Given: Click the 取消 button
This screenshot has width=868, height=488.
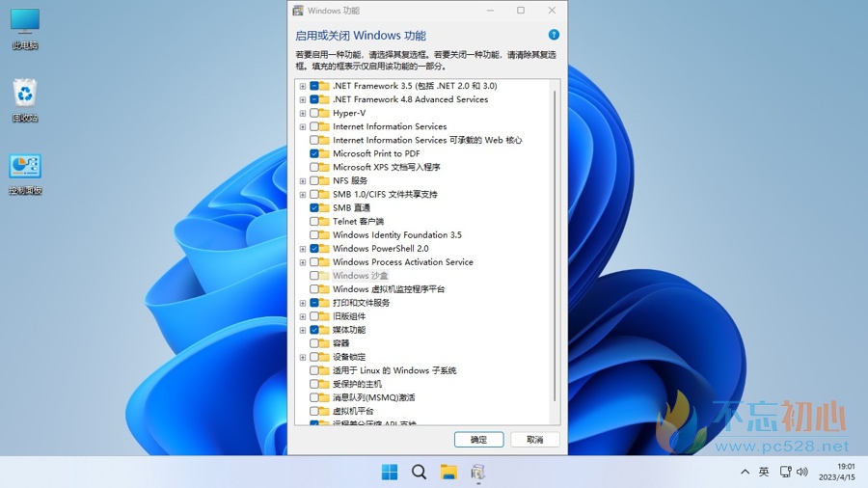Looking at the screenshot, I should [x=534, y=439].
